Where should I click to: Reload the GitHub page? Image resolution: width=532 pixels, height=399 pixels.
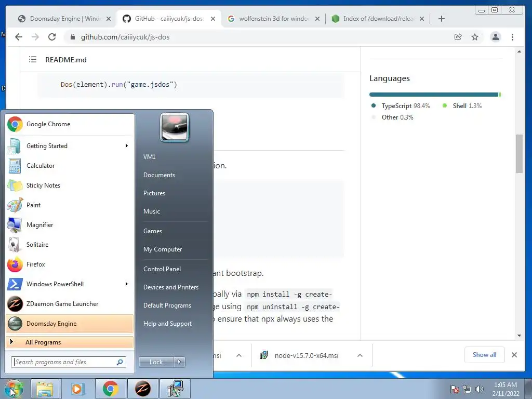click(52, 37)
